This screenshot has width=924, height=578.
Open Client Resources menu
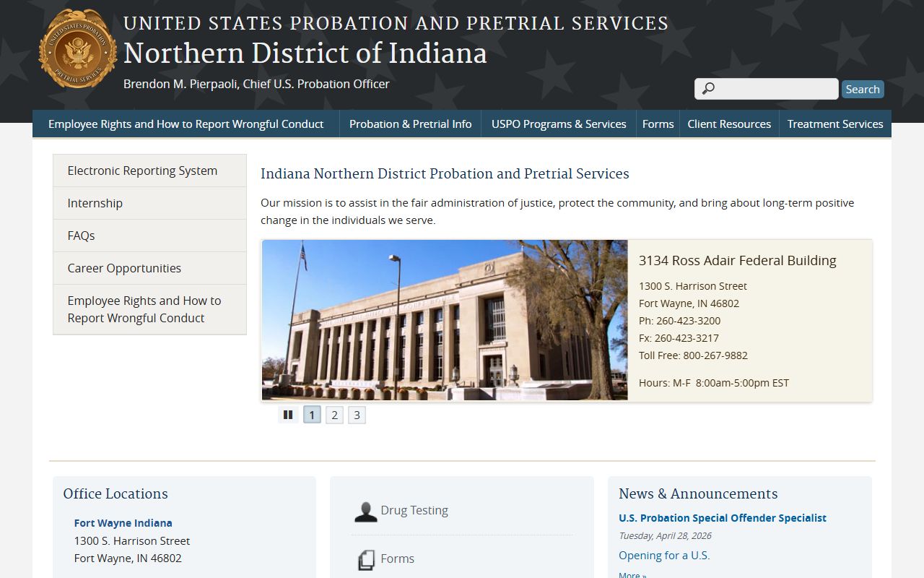pos(729,124)
